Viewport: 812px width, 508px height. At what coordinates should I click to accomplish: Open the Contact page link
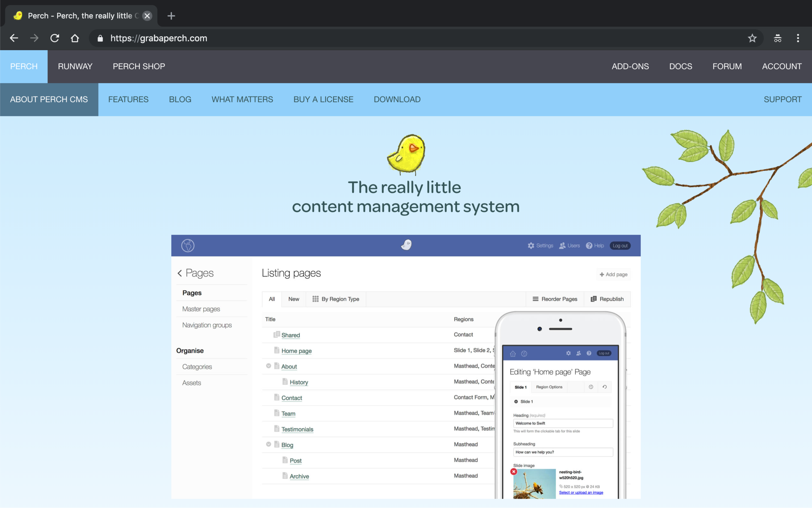[x=292, y=398]
